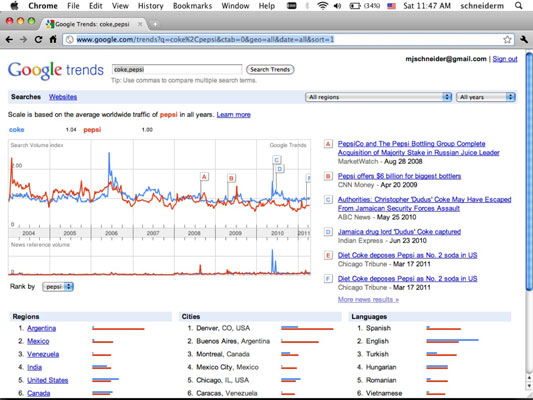Open the Apple menu
Screen dimensions: 533x400
tap(14, 5)
